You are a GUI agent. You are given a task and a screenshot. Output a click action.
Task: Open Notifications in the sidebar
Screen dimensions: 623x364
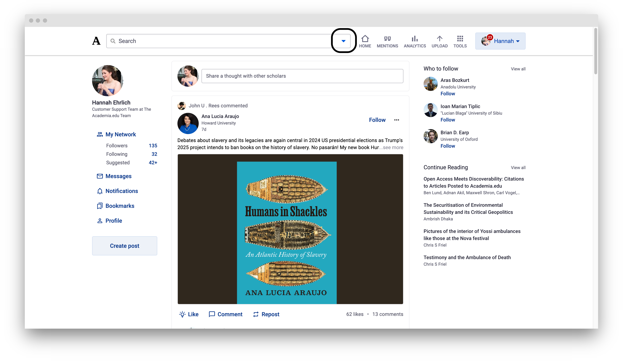pos(122,191)
